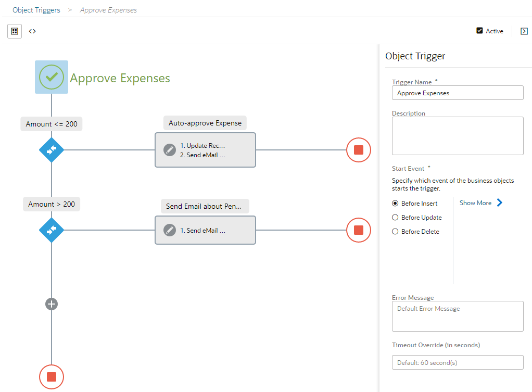Image resolution: width=532 pixels, height=392 pixels.
Task: Go to Object Triggers breadcrumb link
Action: coord(36,10)
